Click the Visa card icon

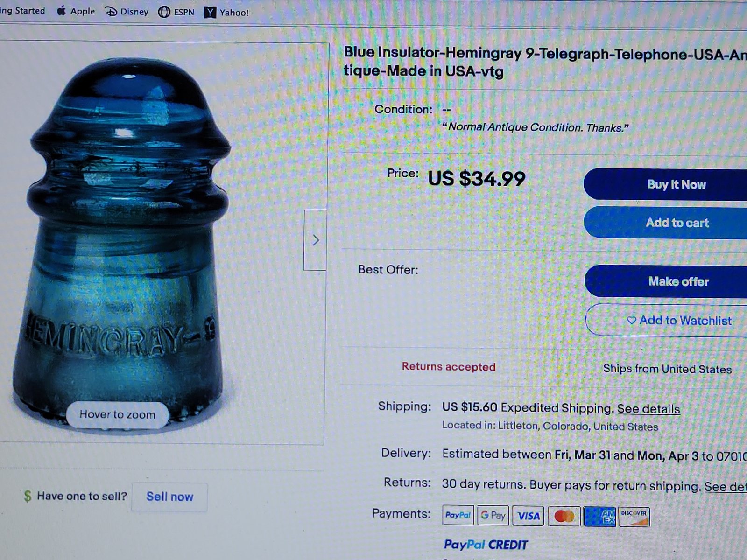click(528, 516)
